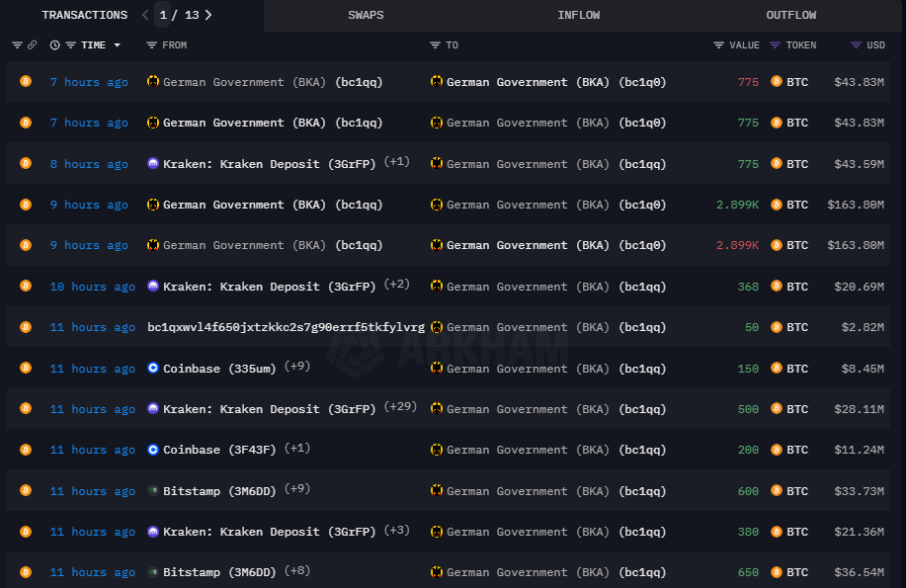Click Coinbase logo icon on 200 BTC row
The width and height of the screenshot is (906, 588).
point(153,450)
